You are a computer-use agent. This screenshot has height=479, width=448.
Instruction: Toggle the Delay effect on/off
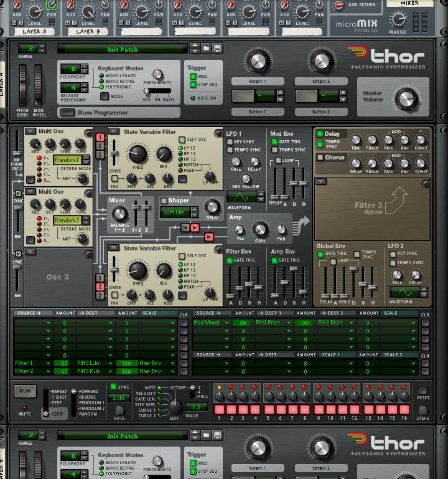coord(320,133)
